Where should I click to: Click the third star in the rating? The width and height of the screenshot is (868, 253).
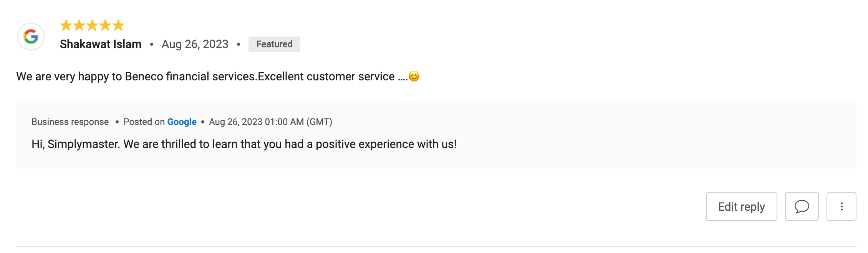tap(92, 25)
